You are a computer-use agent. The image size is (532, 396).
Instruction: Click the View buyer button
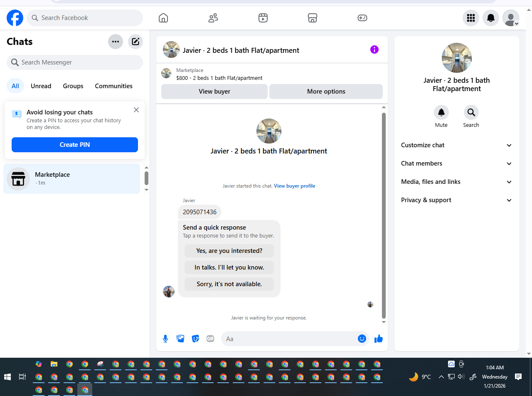(x=214, y=92)
